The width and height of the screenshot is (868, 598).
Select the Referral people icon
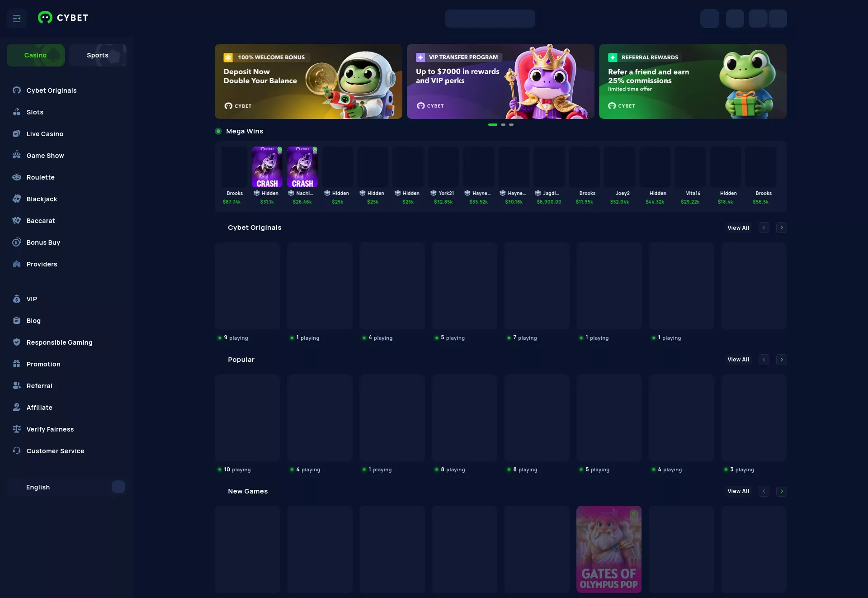17,385
